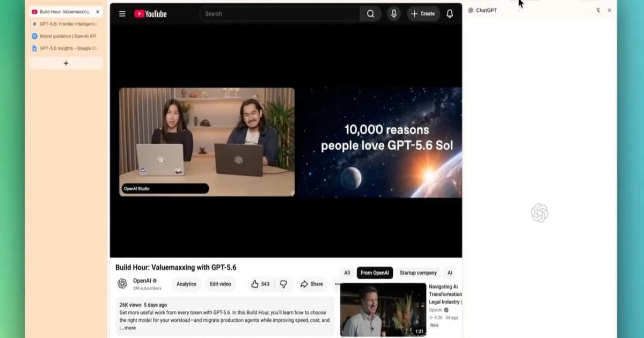
Task: Focus the YouTube Search field
Action: [x=279, y=14]
